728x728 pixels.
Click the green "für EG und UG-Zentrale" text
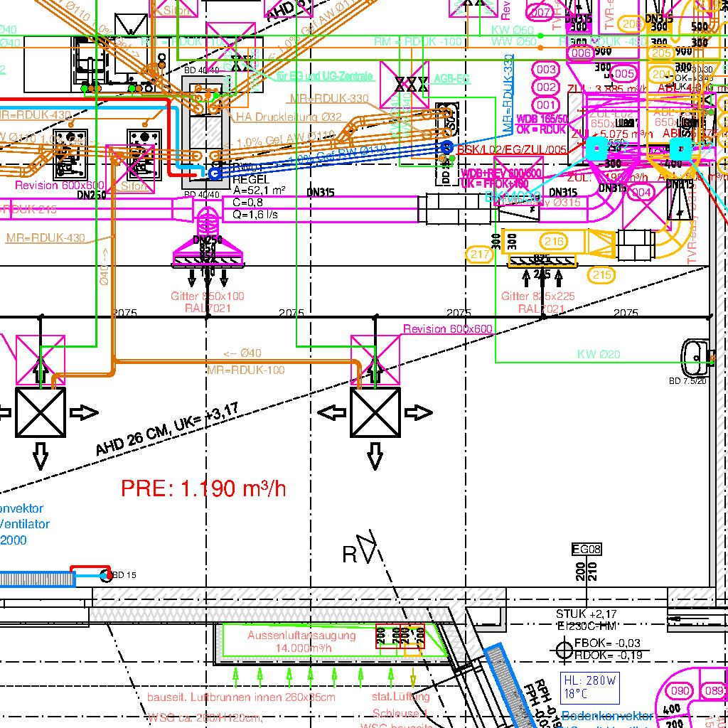point(324,76)
